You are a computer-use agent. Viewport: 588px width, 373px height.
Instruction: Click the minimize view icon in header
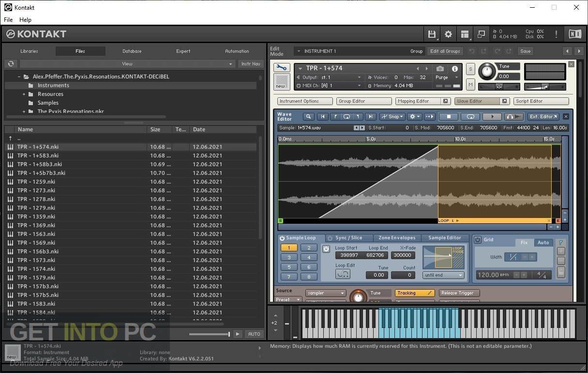tap(481, 34)
